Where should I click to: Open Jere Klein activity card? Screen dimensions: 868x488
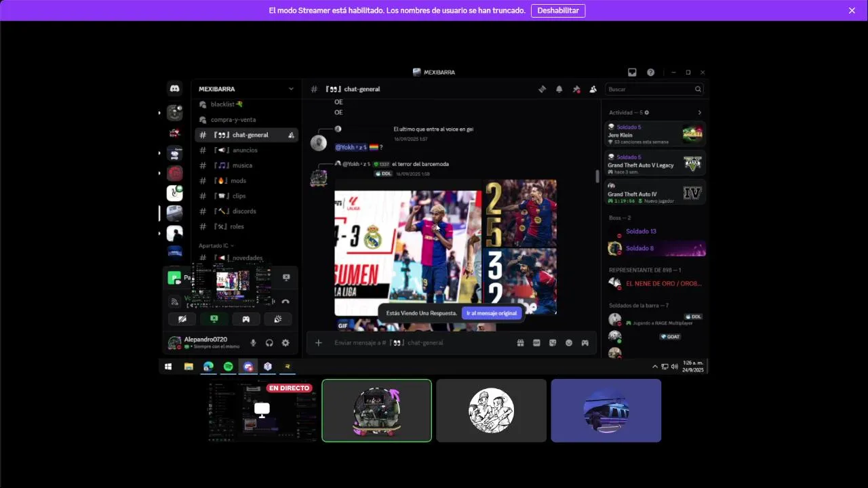point(655,134)
